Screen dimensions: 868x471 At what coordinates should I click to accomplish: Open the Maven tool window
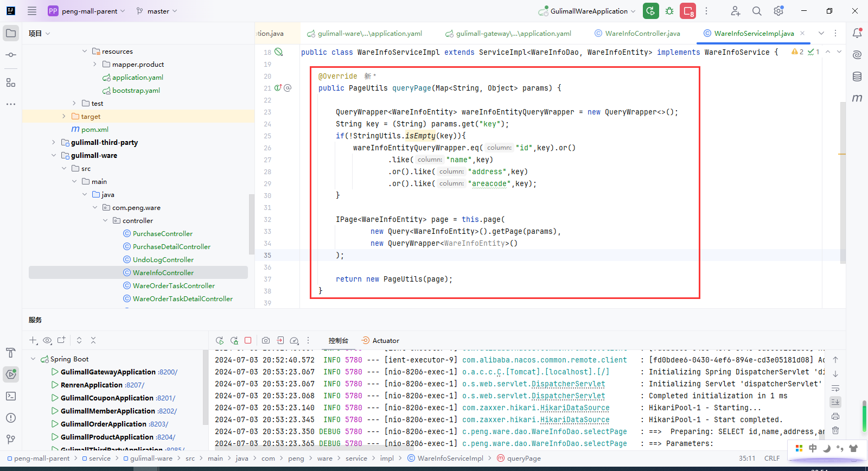[x=857, y=98]
